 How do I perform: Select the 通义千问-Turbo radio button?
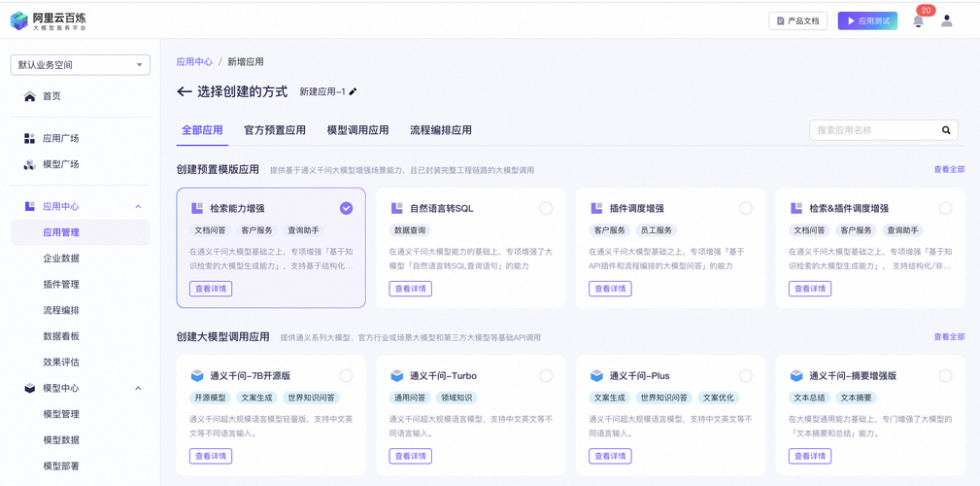coord(546,375)
